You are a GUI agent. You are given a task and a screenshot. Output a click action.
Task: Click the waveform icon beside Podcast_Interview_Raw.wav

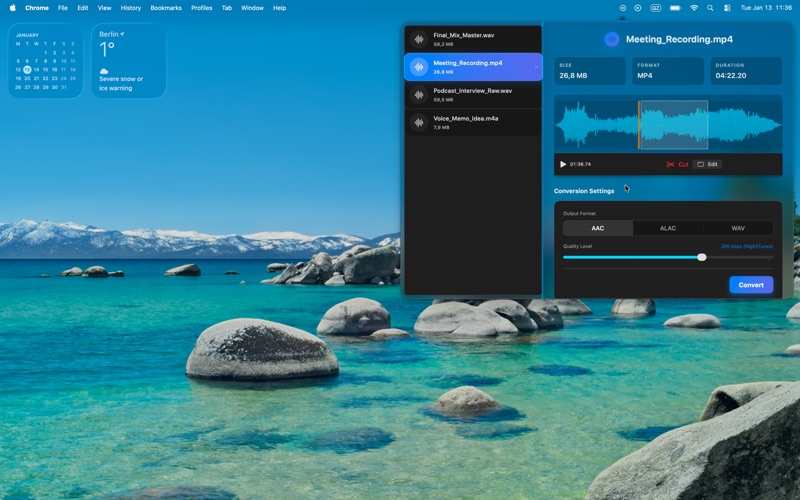pos(419,95)
